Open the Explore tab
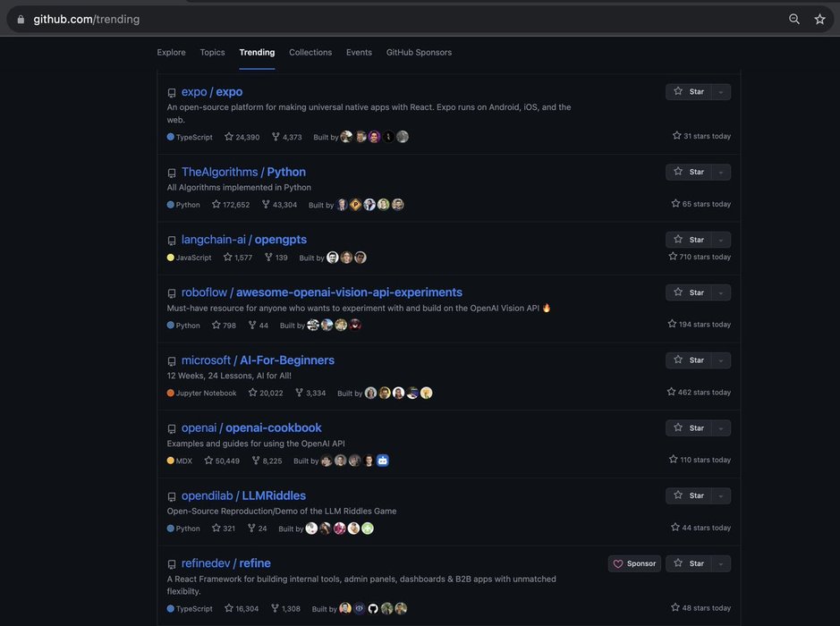Viewport: 840px width, 626px height. point(172,53)
